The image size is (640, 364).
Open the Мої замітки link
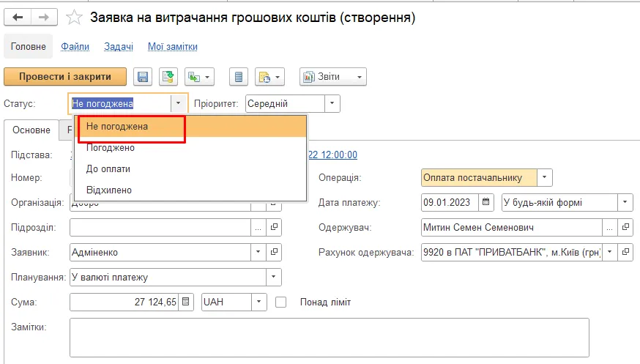(173, 47)
